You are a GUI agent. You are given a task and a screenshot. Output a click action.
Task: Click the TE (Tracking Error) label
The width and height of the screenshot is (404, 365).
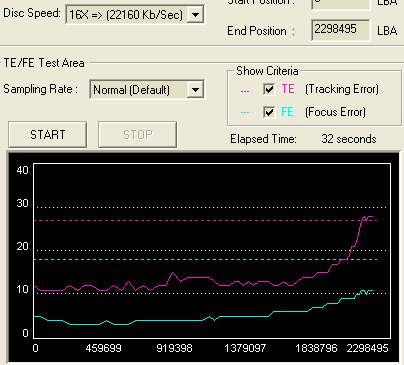click(330, 89)
